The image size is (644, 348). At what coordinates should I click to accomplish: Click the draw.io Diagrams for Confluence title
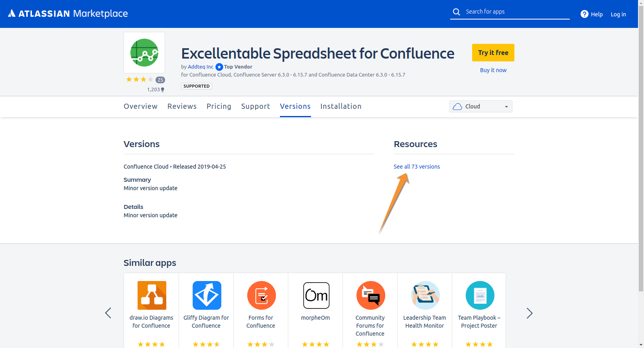click(152, 322)
